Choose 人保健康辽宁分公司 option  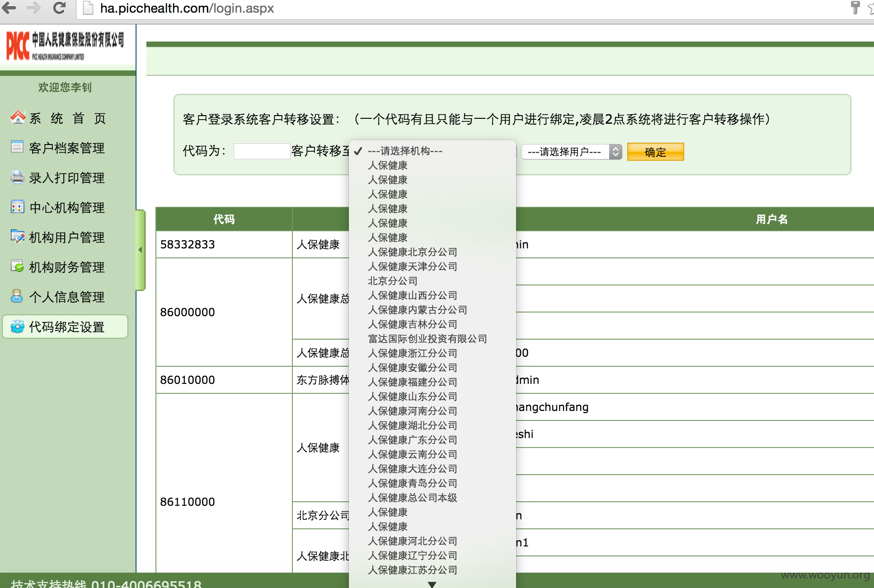(x=432, y=555)
